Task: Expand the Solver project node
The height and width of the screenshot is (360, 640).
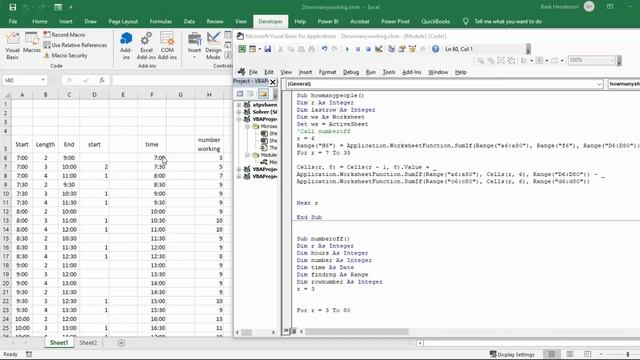Action: (x=239, y=112)
